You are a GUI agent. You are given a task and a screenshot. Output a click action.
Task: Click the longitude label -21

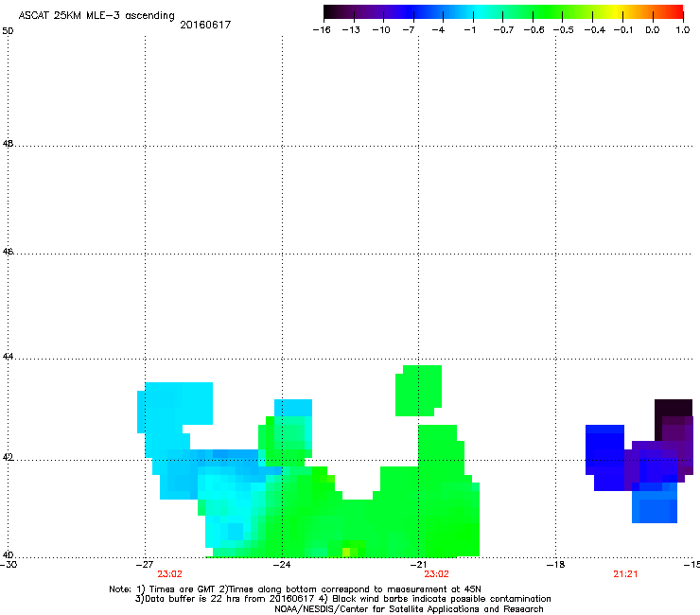pyautogui.click(x=418, y=565)
